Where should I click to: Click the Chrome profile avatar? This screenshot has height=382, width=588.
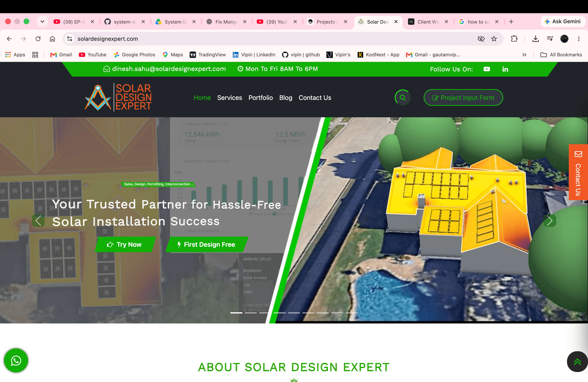[564, 39]
